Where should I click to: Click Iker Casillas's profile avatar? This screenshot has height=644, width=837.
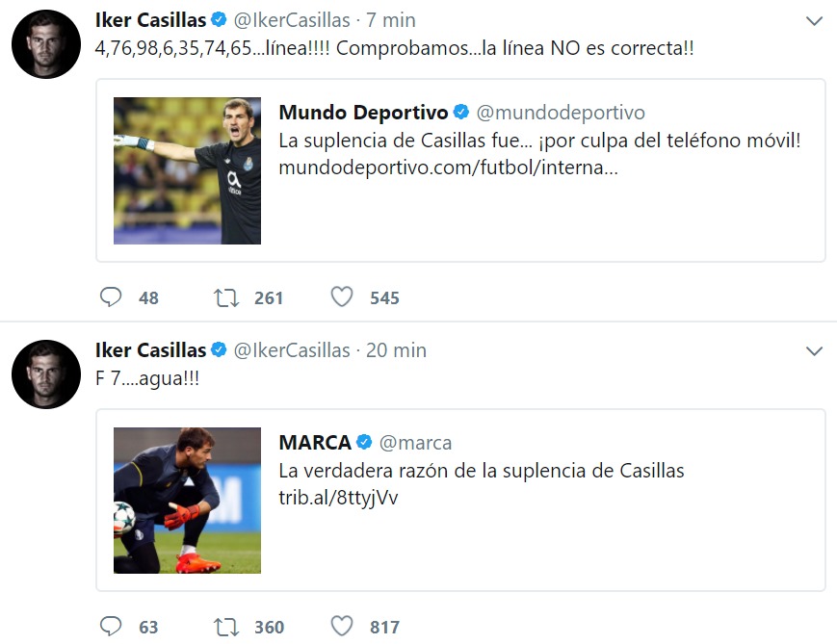[x=45, y=41]
